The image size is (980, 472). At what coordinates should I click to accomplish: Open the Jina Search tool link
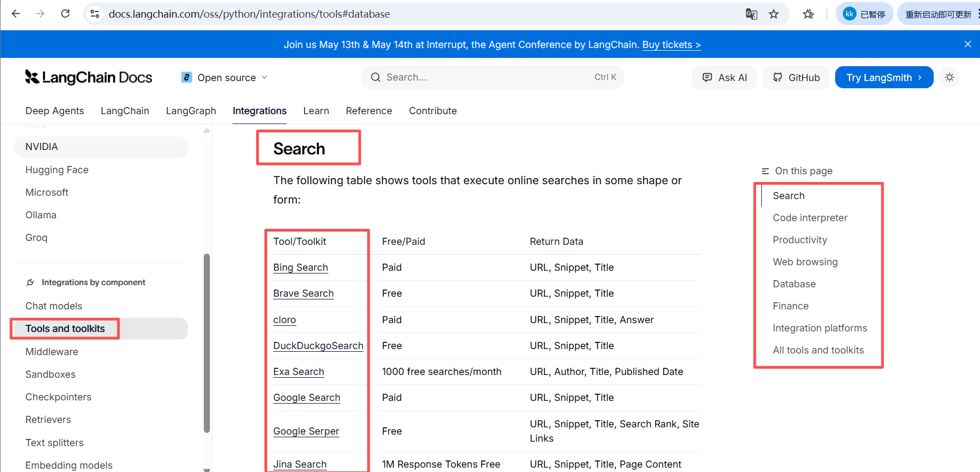(x=300, y=464)
